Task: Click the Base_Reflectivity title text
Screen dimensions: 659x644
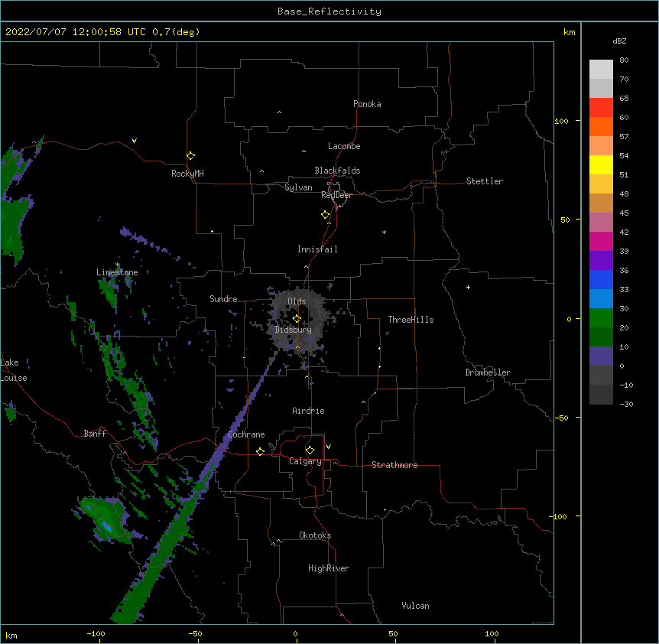Action: coord(329,11)
